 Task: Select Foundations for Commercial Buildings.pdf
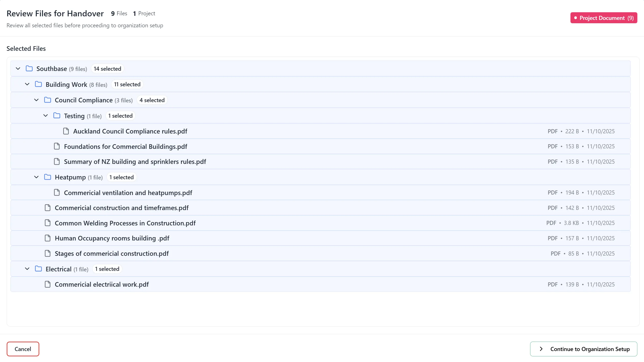click(x=125, y=146)
